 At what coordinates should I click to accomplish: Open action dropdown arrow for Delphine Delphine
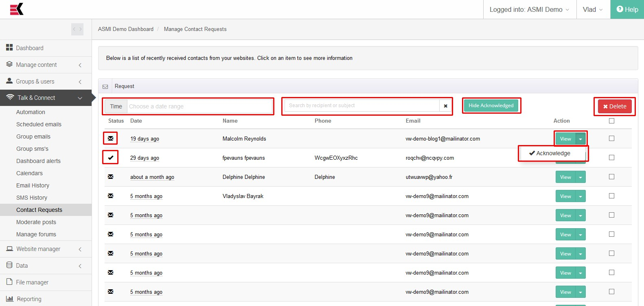(x=580, y=177)
